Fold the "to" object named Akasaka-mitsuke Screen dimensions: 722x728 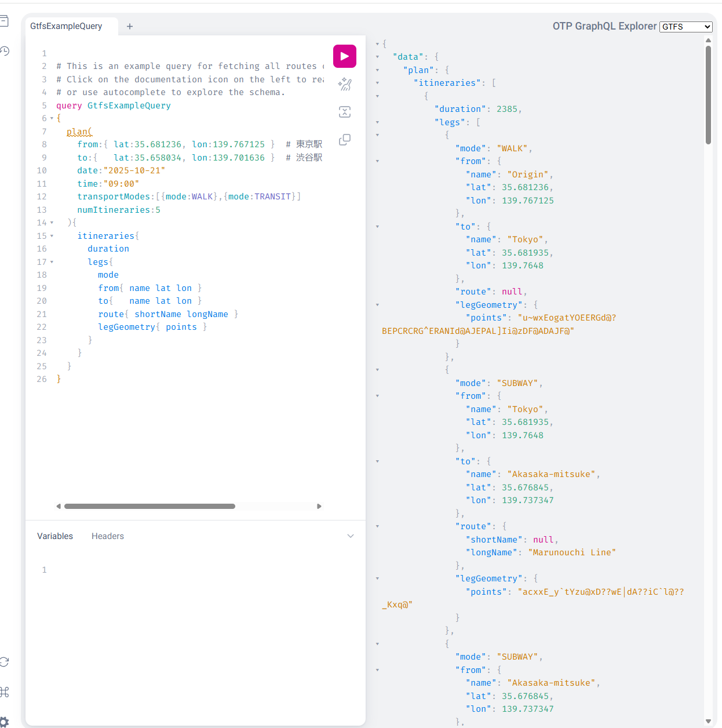click(x=377, y=461)
